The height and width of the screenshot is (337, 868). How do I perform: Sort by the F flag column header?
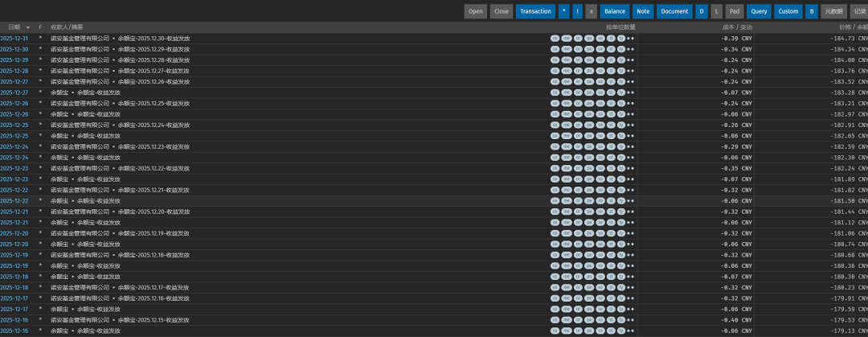(x=40, y=27)
